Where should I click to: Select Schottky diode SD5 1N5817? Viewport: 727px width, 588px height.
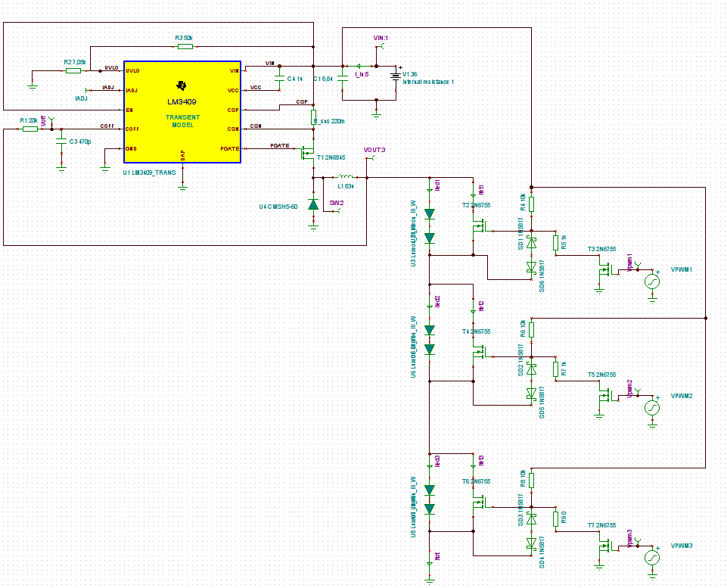coord(532,394)
